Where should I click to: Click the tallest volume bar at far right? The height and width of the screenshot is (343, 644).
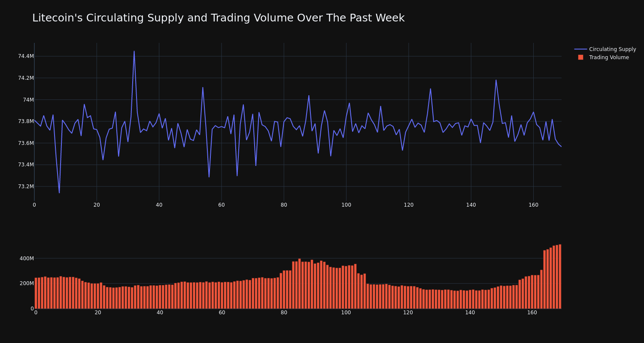tap(560, 277)
